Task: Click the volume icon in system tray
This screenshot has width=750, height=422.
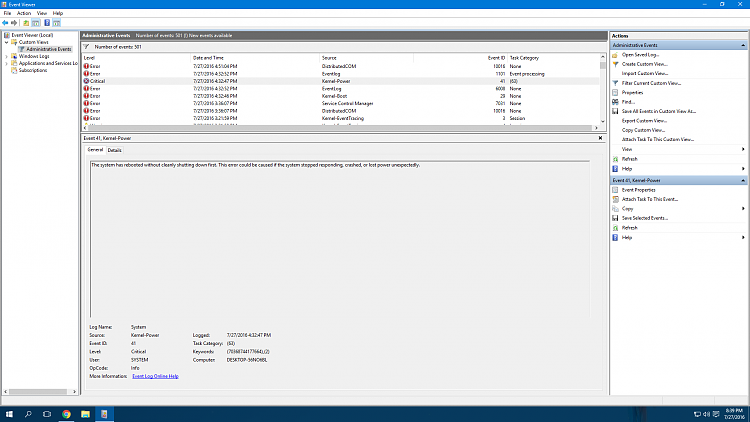Action: click(706, 414)
